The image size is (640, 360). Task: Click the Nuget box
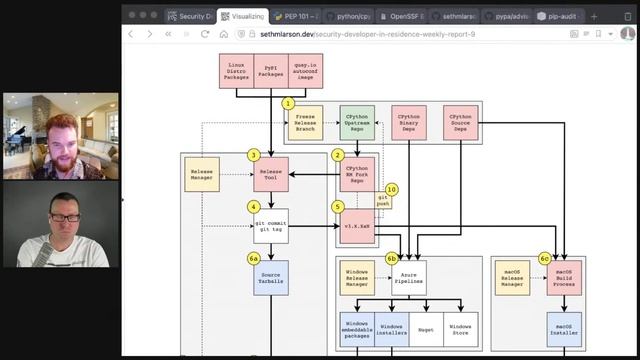pyautogui.click(x=426, y=330)
